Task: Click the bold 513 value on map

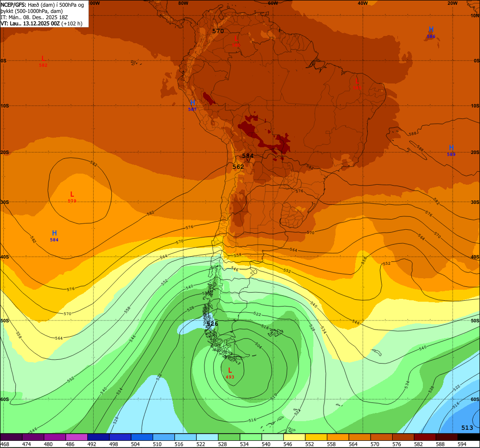Action: pyautogui.click(x=467, y=427)
